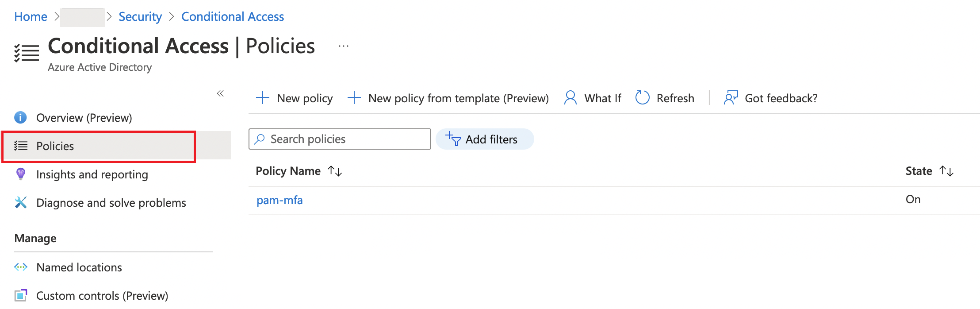The width and height of the screenshot is (980, 309).
Task: Collapse the sidebar with the double chevron
Action: (x=220, y=93)
